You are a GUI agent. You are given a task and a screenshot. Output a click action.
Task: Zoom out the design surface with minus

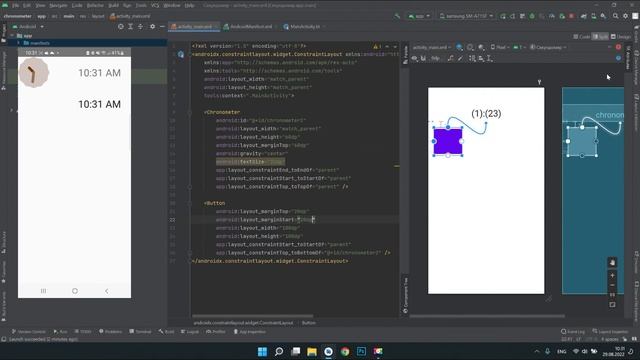click(612, 285)
